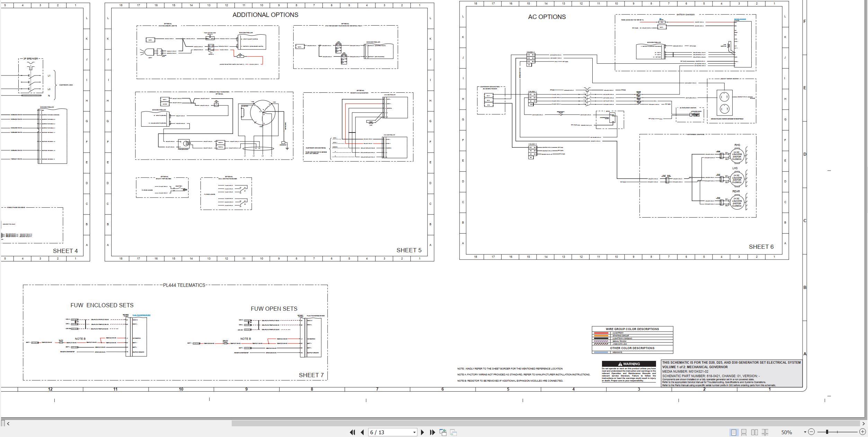Click the AC OPTIONS heading
868x437 pixels.
point(547,17)
